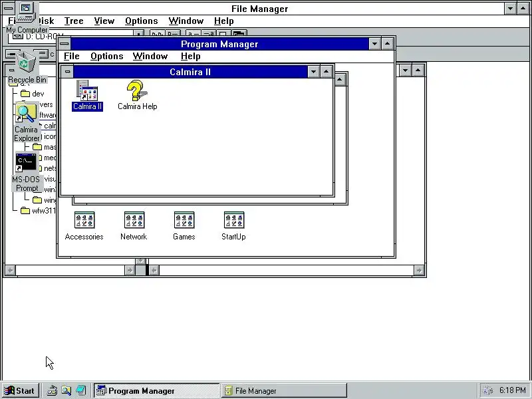Click the 6:18 PM taskbar clock
This screenshot has width=532, height=399.
(513, 390)
